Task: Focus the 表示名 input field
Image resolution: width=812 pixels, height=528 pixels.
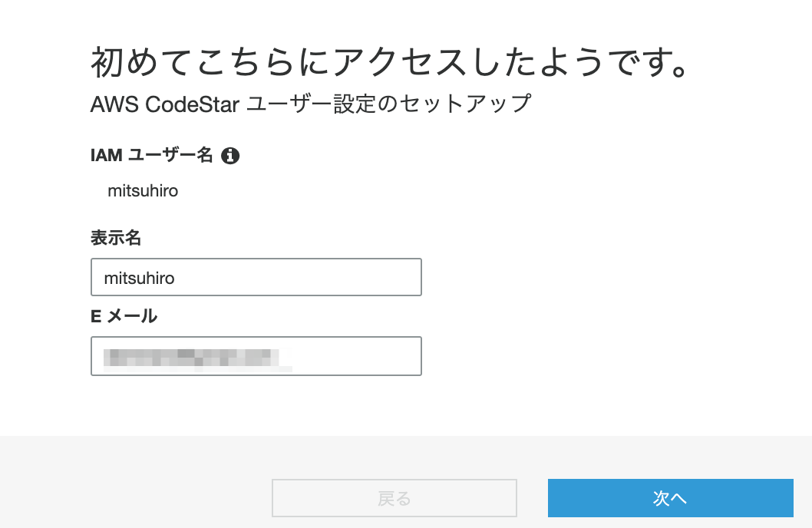Action: click(x=256, y=277)
